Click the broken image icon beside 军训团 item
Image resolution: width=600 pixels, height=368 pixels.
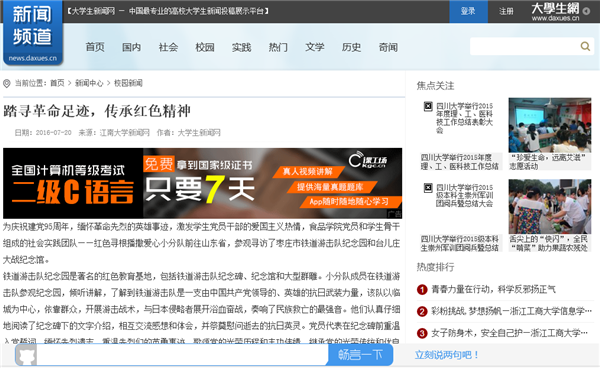click(428, 188)
